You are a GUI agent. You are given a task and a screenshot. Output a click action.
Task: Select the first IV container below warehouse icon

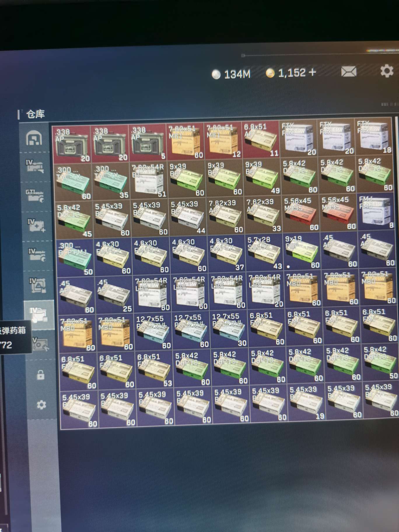(x=35, y=166)
